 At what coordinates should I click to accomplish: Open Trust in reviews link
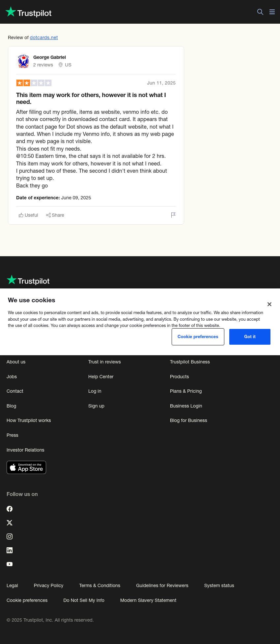[104, 362]
